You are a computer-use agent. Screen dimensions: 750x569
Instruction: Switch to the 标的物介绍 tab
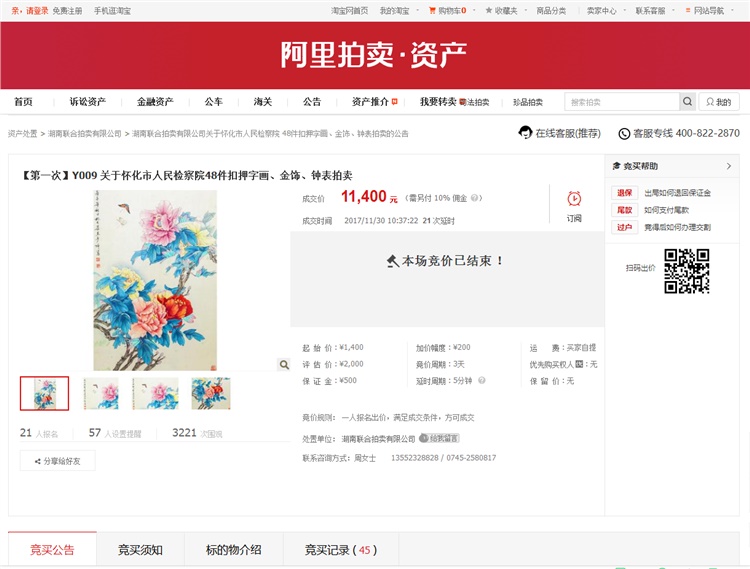233,550
